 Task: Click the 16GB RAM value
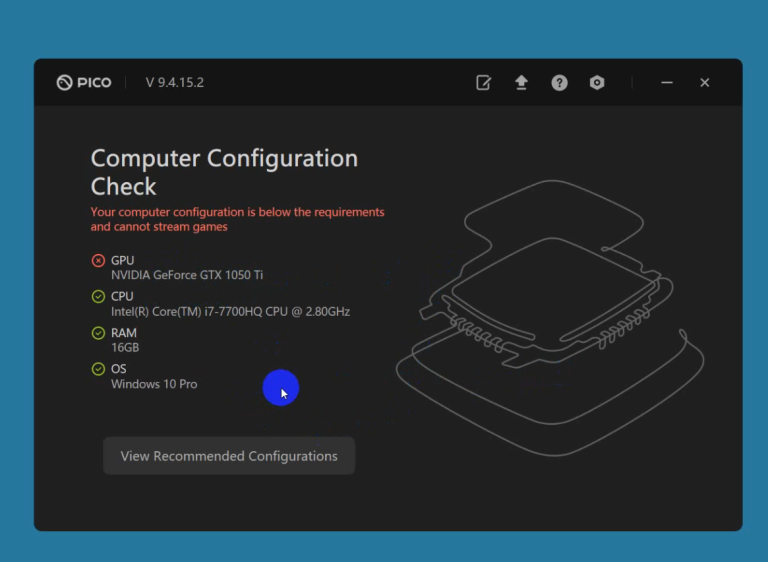(125, 348)
